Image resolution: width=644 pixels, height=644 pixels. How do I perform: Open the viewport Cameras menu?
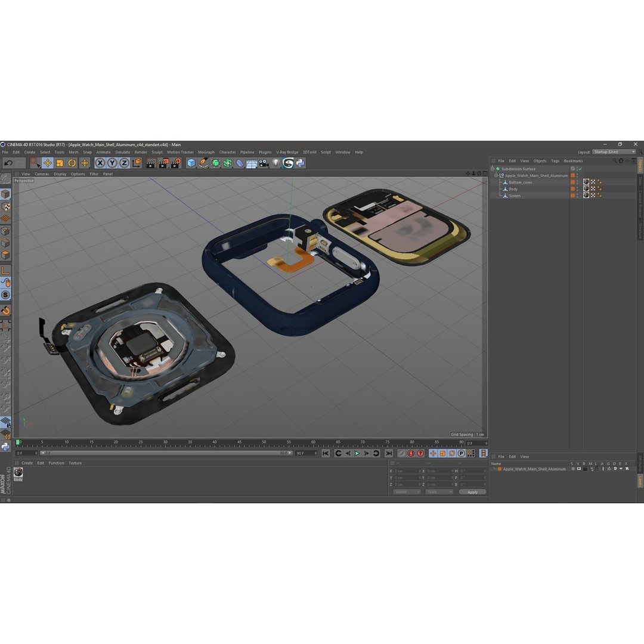tap(42, 174)
